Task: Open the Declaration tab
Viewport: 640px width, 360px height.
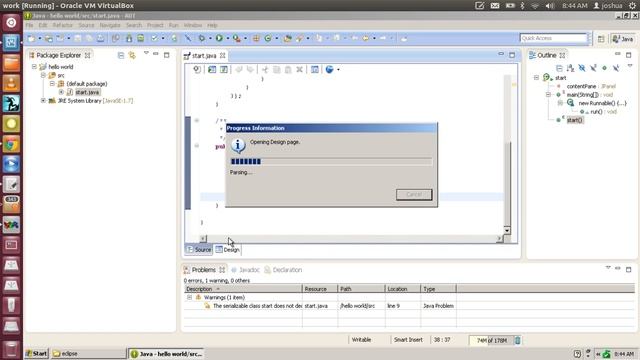Action: coord(283,270)
